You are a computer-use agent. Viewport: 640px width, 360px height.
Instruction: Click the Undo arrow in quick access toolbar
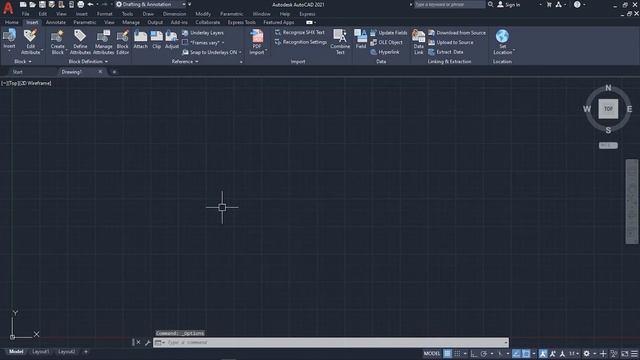(90, 4)
